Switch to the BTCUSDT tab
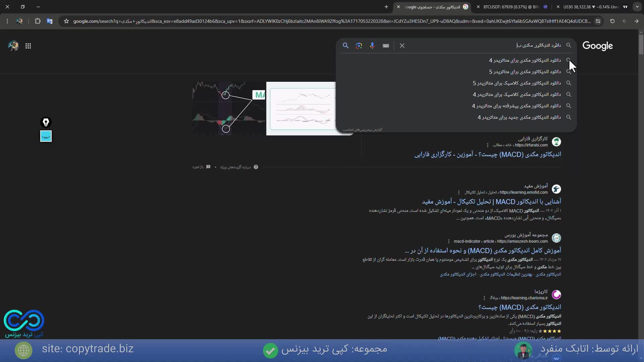Viewport: 644px width, 362px height. click(x=510, y=7)
